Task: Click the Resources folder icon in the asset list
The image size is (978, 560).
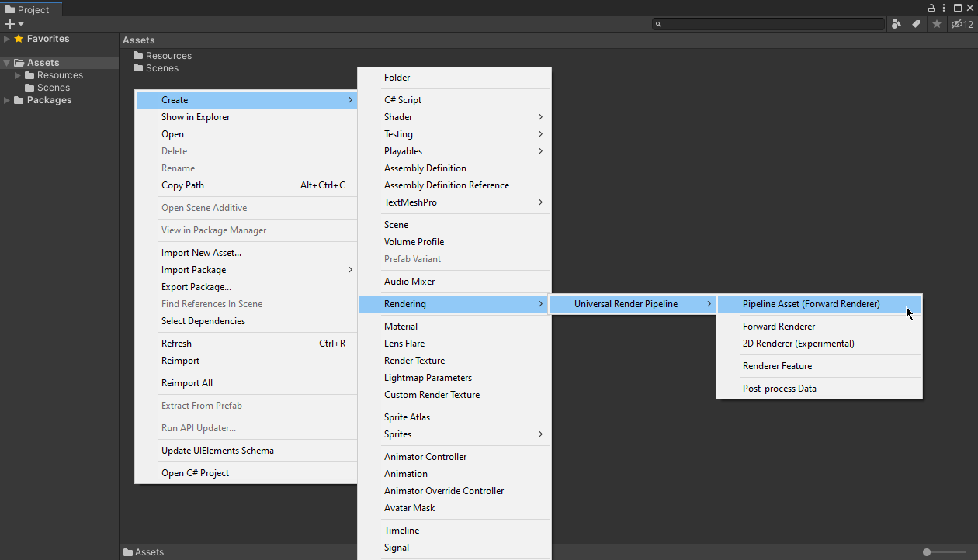Action: pyautogui.click(x=138, y=56)
